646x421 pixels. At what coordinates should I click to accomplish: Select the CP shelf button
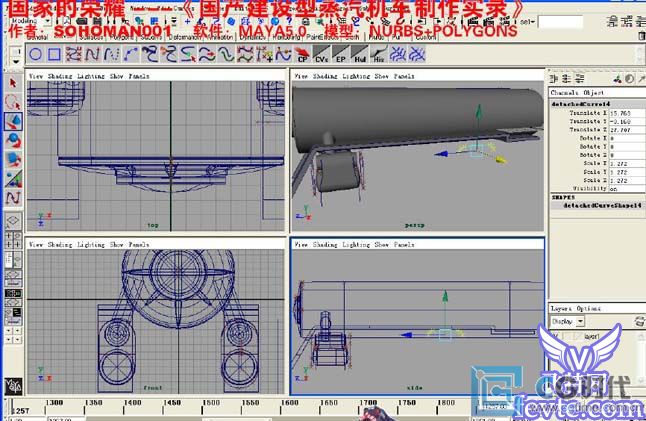click(x=302, y=54)
